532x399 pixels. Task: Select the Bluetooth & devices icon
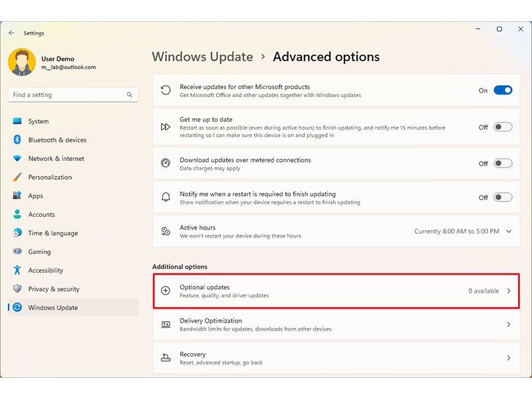(x=17, y=140)
